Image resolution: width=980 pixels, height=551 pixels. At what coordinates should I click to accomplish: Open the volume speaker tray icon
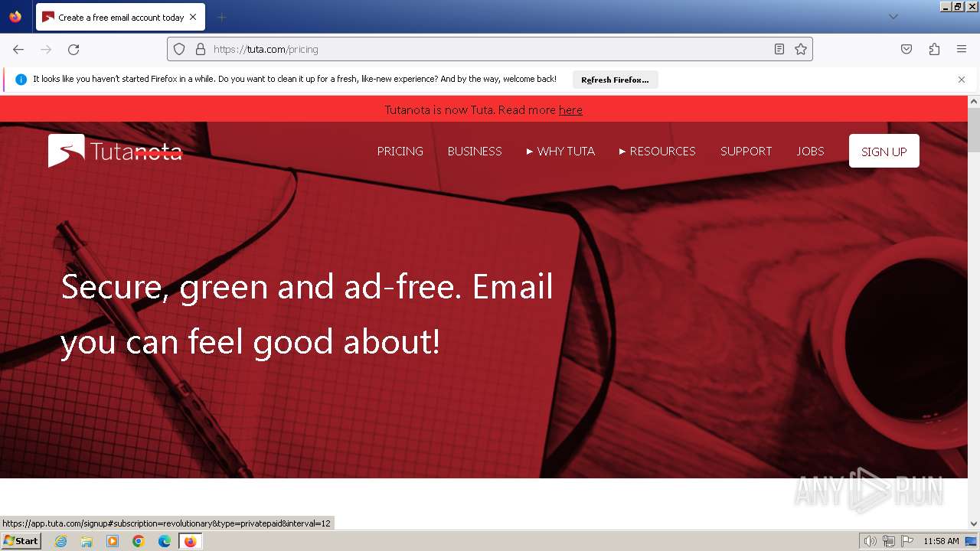coord(870,541)
